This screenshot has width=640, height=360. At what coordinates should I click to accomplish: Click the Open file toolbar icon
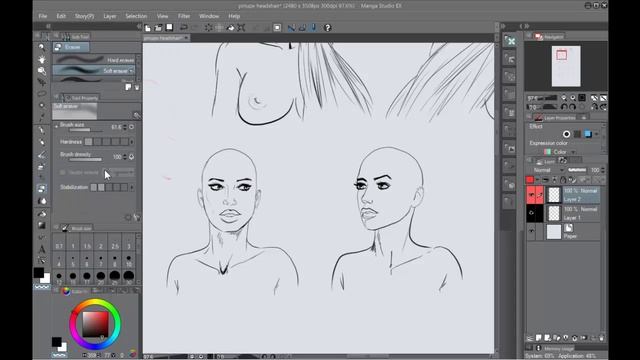pos(158,28)
